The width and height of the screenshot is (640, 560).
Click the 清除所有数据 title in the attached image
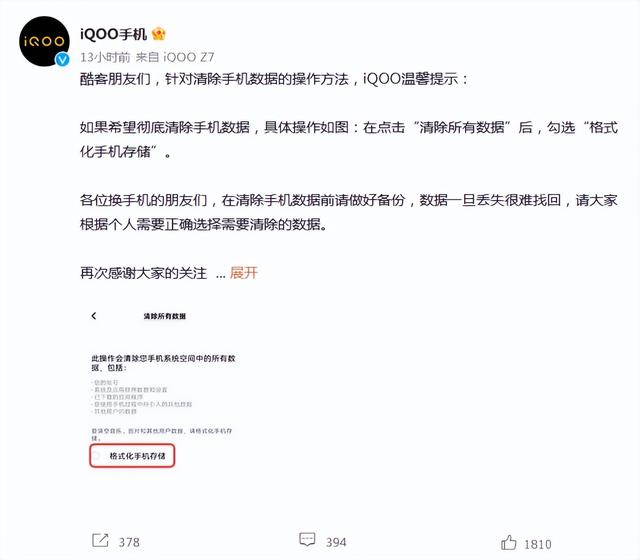click(x=164, y=316)
